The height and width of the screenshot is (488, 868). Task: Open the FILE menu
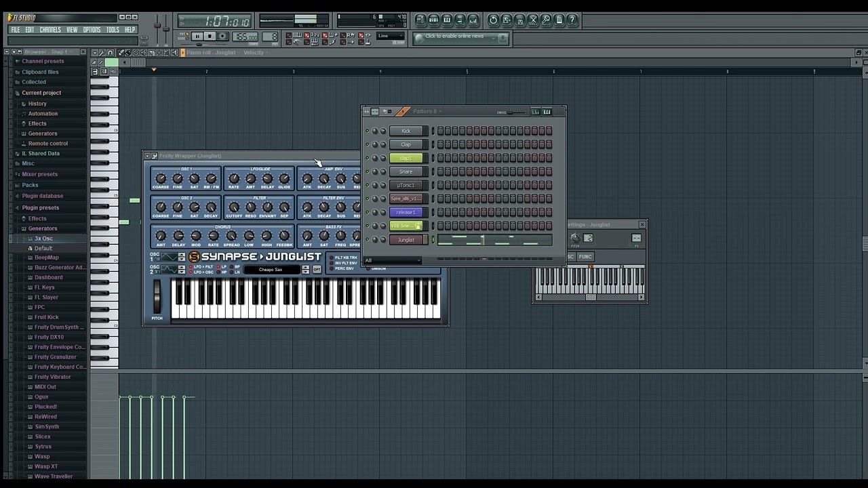pyautogui.click(x=16, y=30)
